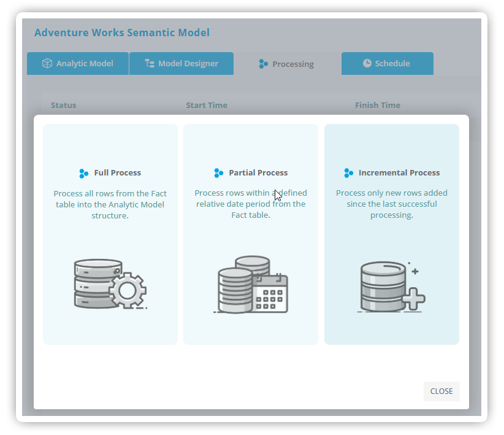Select the Processing tab
The height and width of the screenshot is (435, 504).
pyautogui.click(x=287, y=64)
